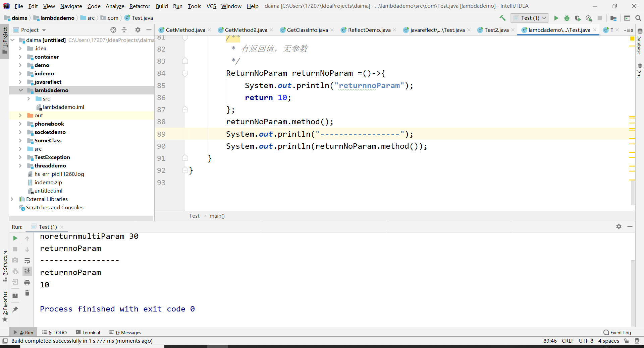644x348 pixels.
Task: Run with coverage icon in toolbar
Action: (x=578, y=18)
